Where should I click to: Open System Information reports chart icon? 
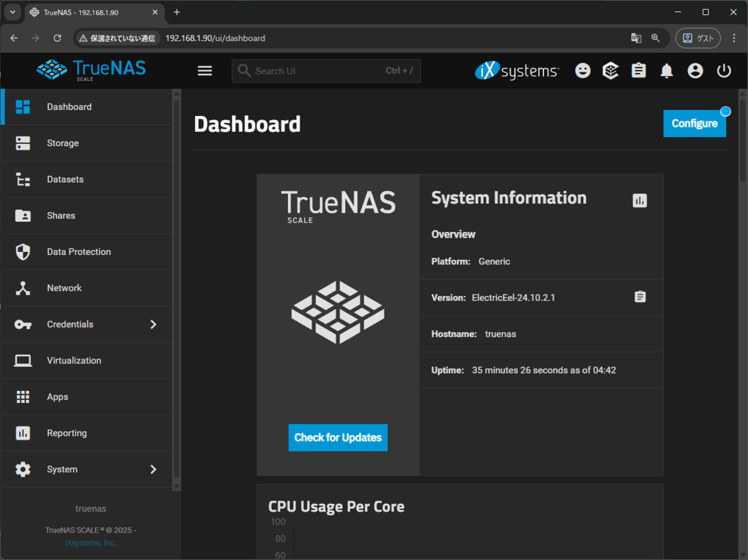click(640, 200)
